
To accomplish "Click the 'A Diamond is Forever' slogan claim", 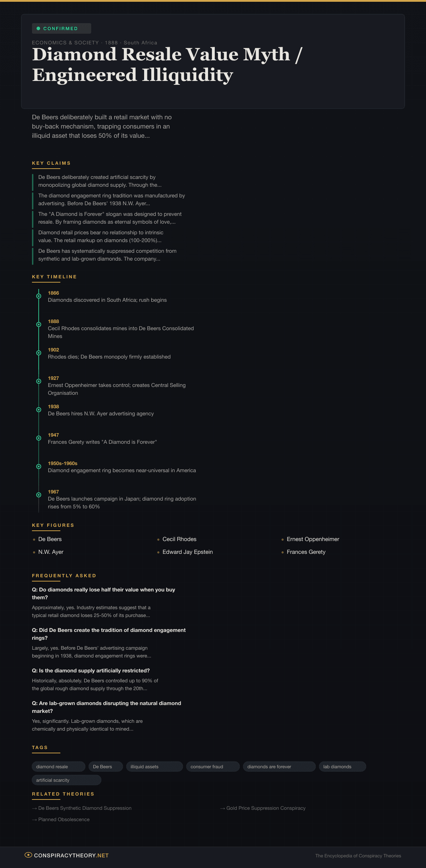I will (x=110, y=218).
